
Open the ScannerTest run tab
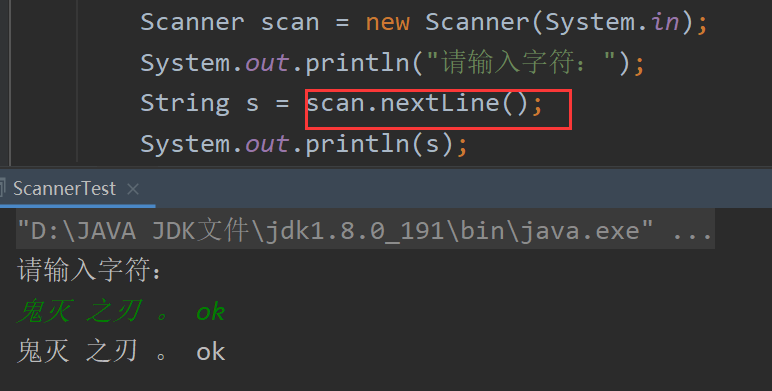(x=64, y=189)
